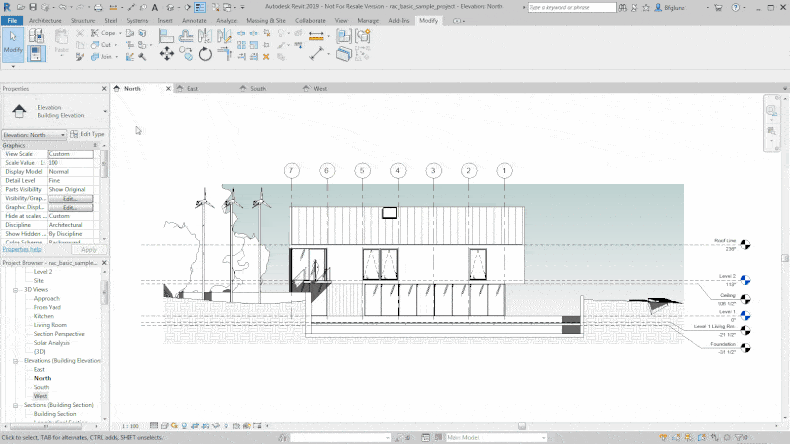Select West in the Project Browser
790x444 pixels.
pyautogui.click(x=41, y=396)
